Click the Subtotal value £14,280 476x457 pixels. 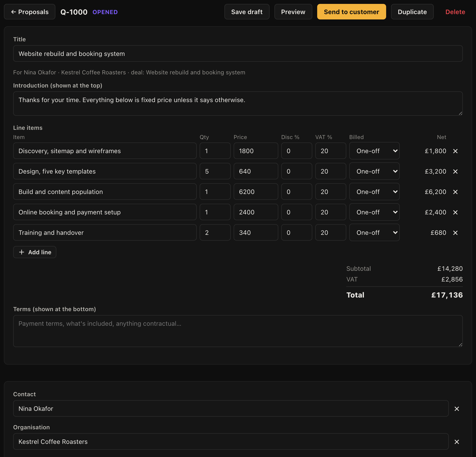[450, 269]
